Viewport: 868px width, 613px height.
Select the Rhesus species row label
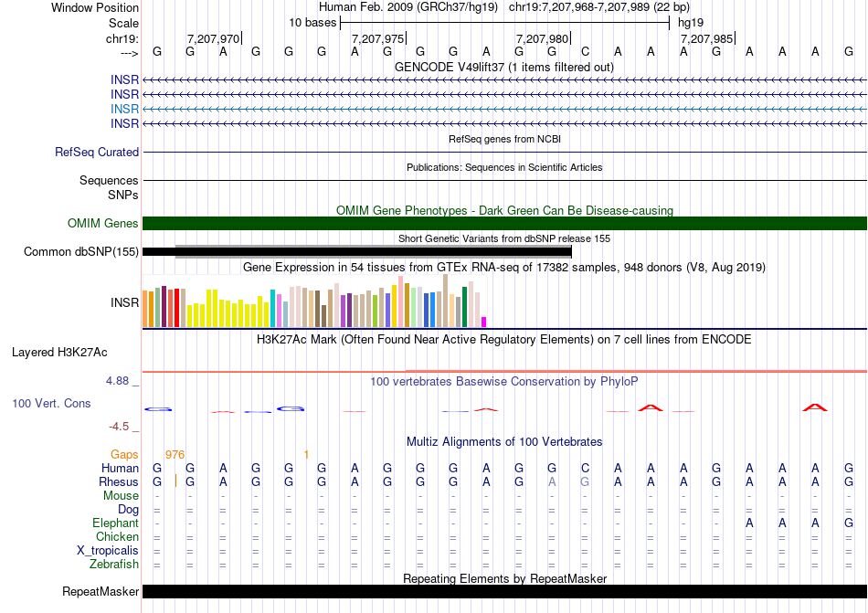(119, 481)
